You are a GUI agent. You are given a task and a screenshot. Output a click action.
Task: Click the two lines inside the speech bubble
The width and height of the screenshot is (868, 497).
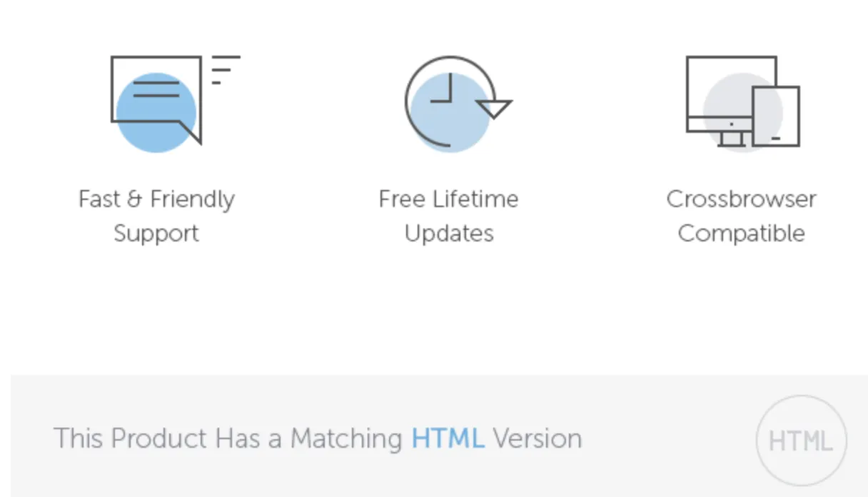(x=156, y=89)
